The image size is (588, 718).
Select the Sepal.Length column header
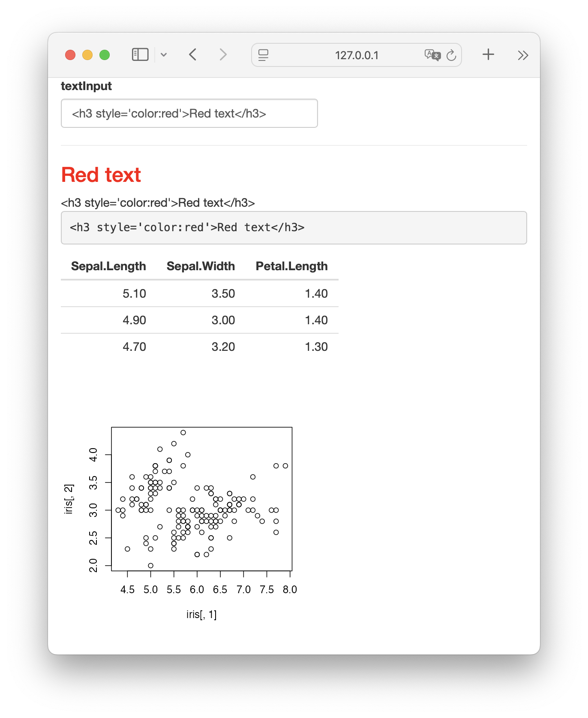tap(108, 266)
